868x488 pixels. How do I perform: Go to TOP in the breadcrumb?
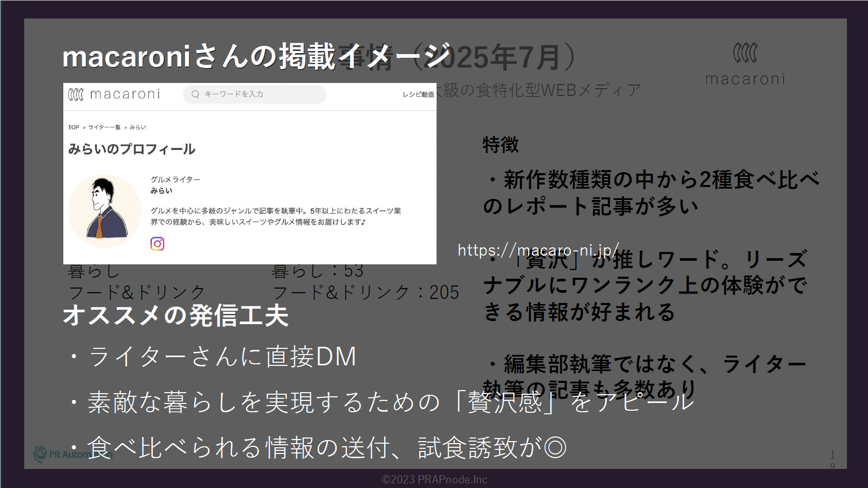pyautogui.click(x=74, y=127)
